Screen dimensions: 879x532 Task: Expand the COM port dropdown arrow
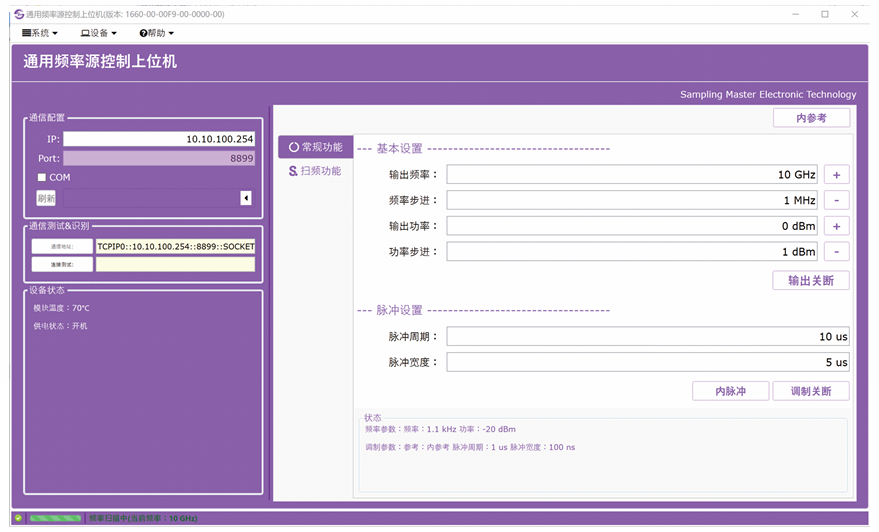click(x=246, y=198)
